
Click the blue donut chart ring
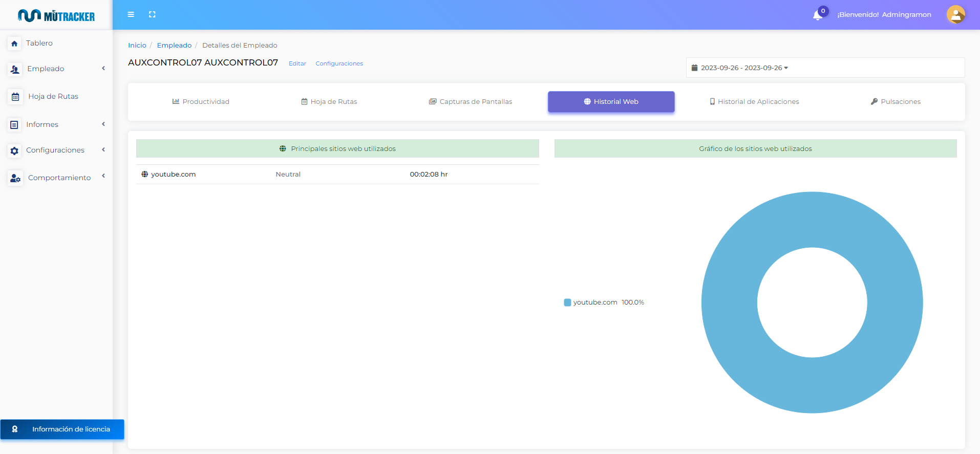(x=812, y=220)
